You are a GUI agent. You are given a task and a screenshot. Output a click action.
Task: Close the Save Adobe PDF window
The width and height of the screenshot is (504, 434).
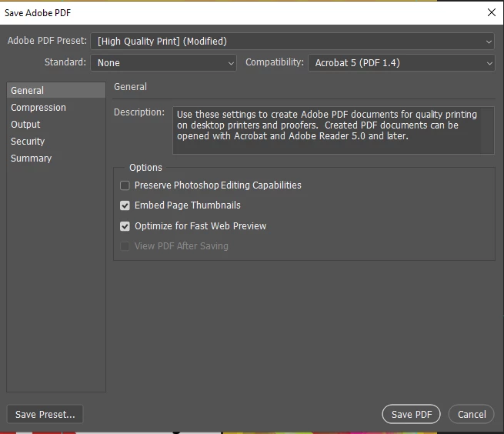[492, 12]
